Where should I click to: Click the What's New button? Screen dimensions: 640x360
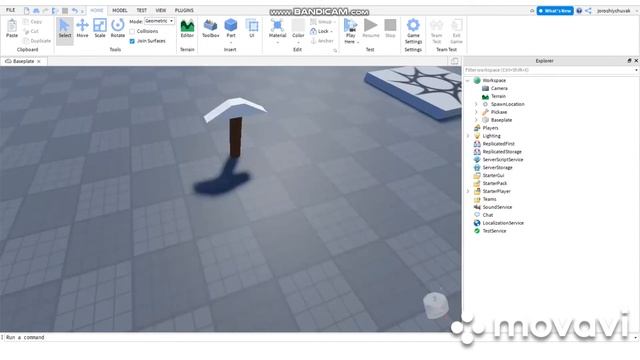point(555,11)
